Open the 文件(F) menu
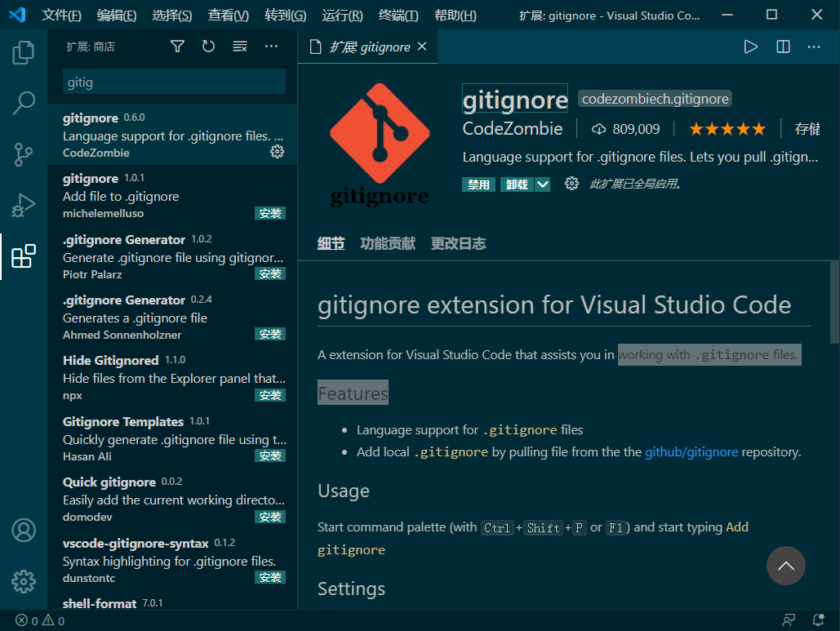The width and height of the screenshot is (840, 631). 61,15
